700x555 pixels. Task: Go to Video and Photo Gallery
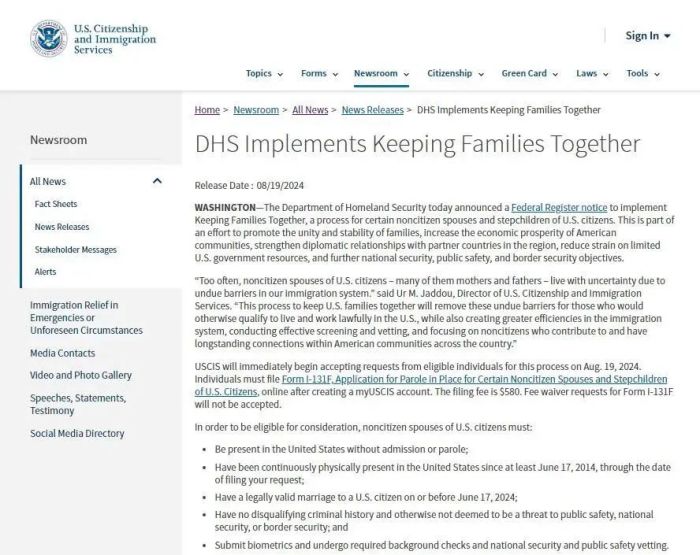point(81,375)
